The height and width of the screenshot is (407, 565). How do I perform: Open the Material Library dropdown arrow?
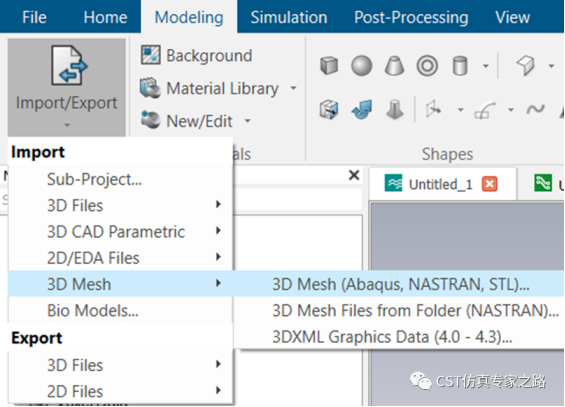tap(294, 88)
